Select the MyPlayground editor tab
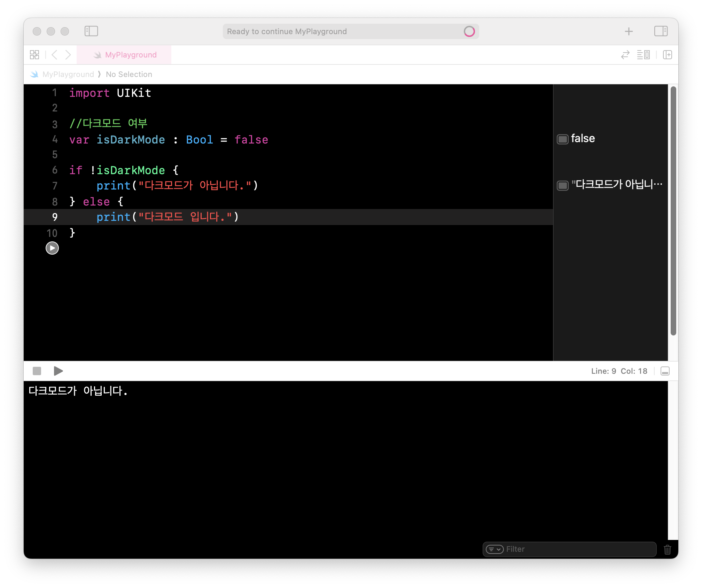The height and width of the screenshot is (588, 702). click(x=125, y=55)
